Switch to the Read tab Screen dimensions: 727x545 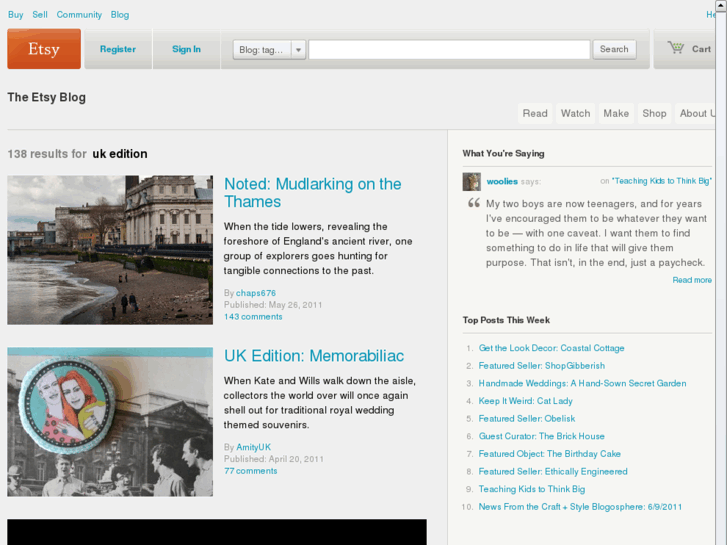click(x=535, y=114)
